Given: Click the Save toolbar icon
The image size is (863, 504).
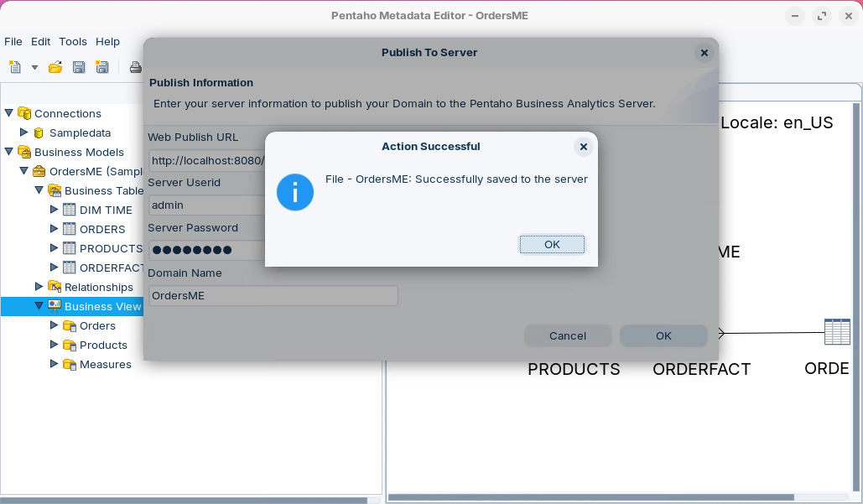Looking at the screenshot, I should pos(79,67).
